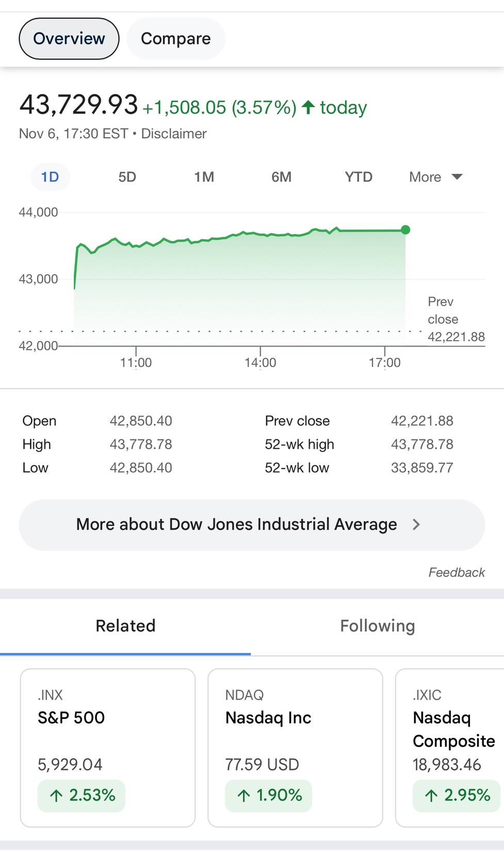Select the Overview tab

pos(69,39)
